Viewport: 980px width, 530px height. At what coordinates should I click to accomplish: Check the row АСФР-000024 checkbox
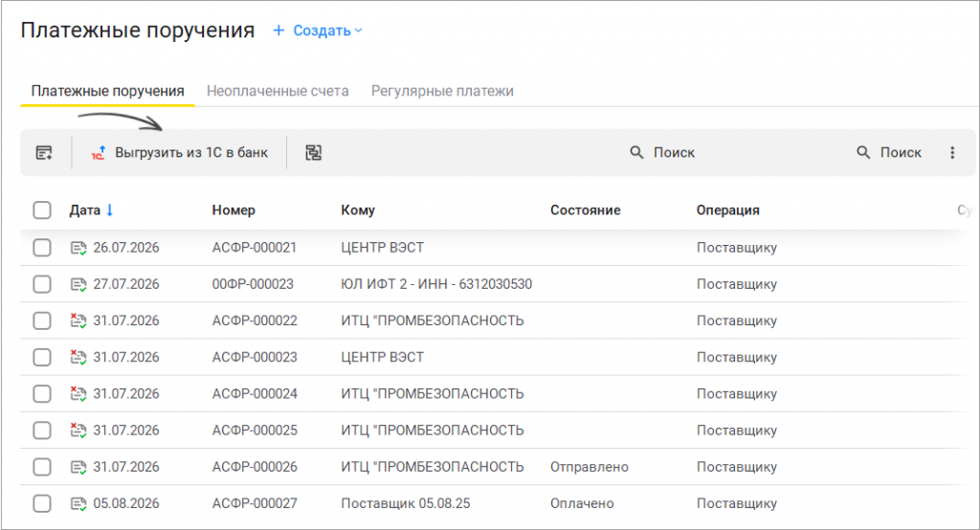click(42, 394)
